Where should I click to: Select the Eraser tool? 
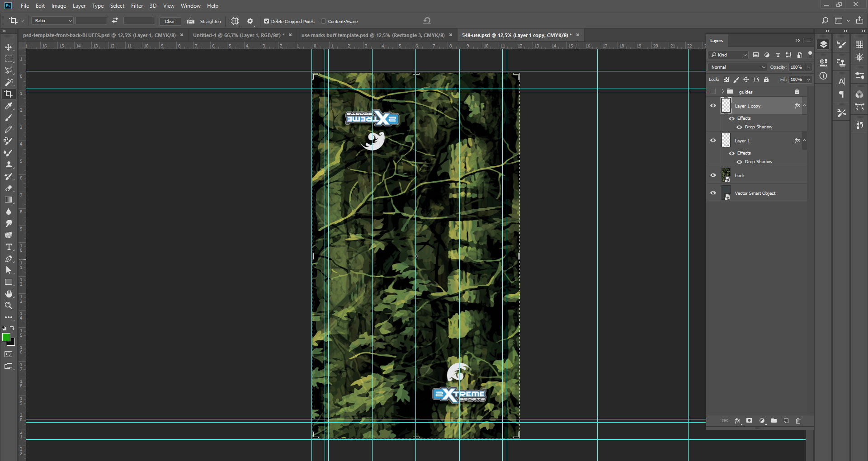[x=9, y=188]
